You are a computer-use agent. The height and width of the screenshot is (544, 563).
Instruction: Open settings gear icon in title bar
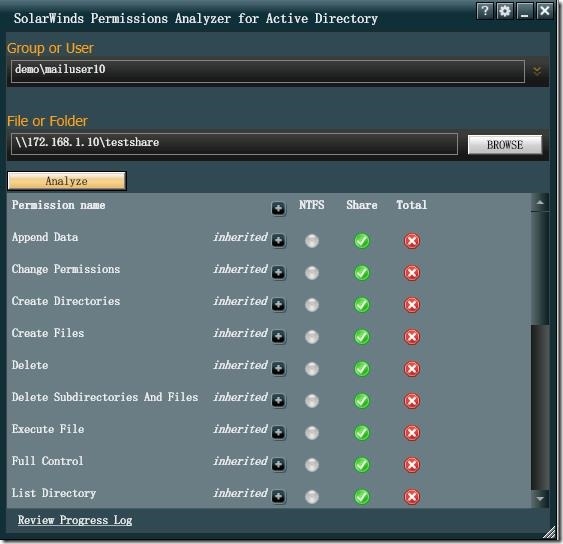[504, 11]
